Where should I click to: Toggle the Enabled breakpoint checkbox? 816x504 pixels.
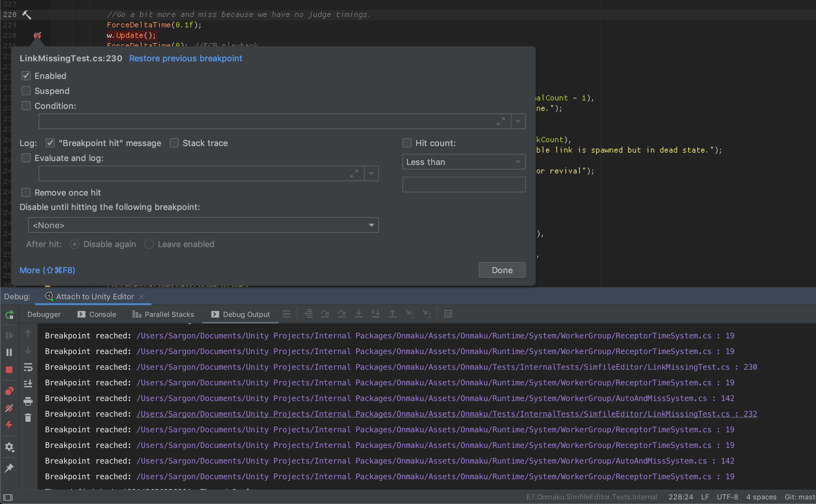[26, 76]
